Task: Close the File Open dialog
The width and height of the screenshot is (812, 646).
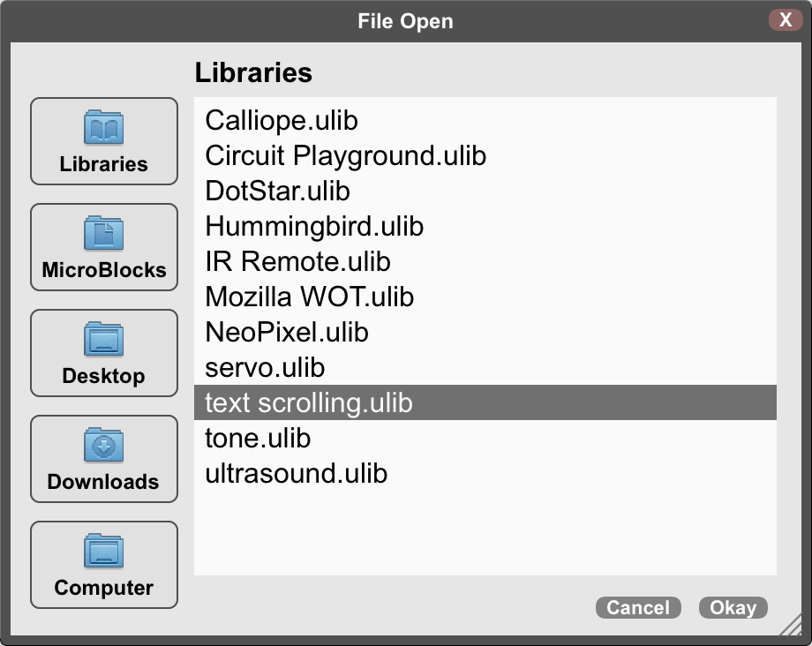Action: (786, 19)
